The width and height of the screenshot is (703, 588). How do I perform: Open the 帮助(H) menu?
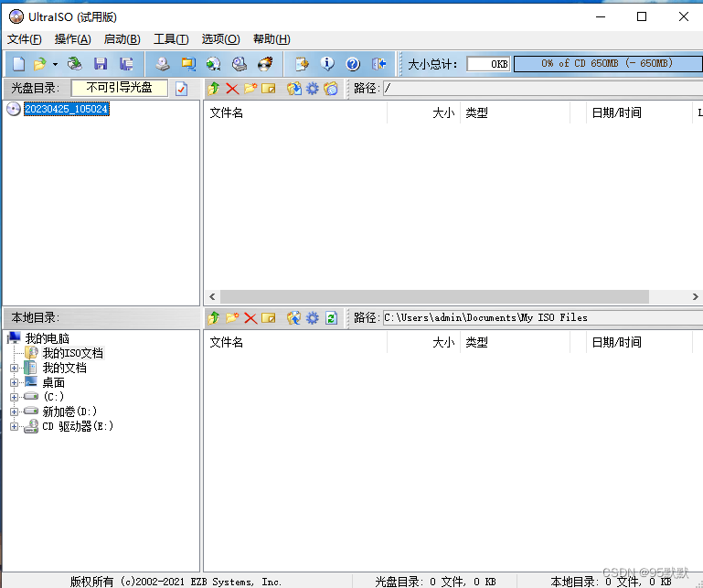[x=272, y=39]
